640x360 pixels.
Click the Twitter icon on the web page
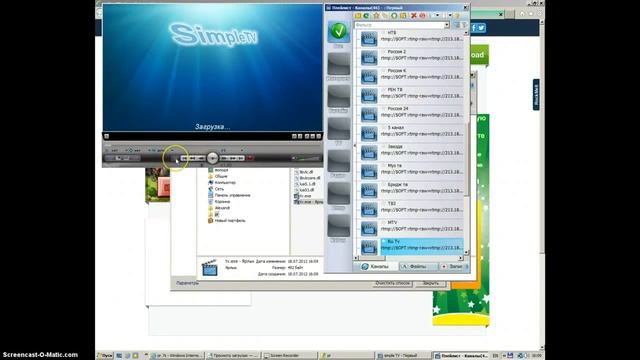(x=482, y=28)
